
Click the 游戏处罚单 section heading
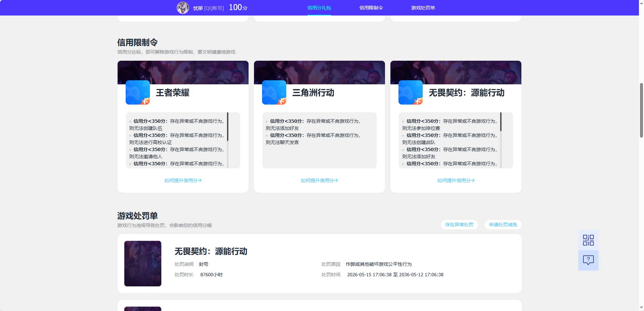[137, 216]
